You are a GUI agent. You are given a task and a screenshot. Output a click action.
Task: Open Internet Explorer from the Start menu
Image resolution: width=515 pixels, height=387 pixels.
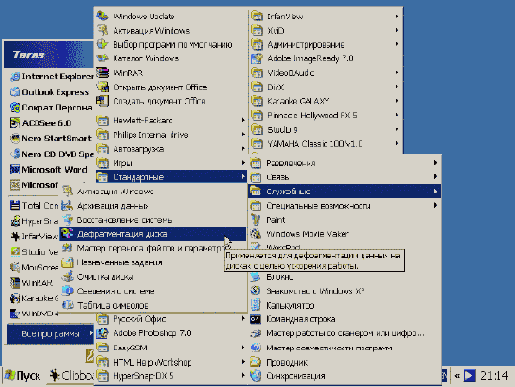pyautogui.click(x=51, y=77)
